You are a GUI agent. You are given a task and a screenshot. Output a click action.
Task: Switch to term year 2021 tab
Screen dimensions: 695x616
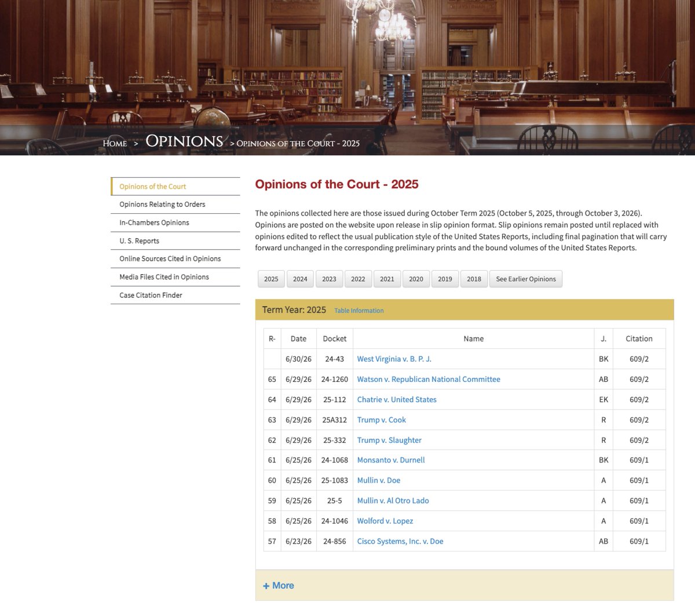pos(387,279)
